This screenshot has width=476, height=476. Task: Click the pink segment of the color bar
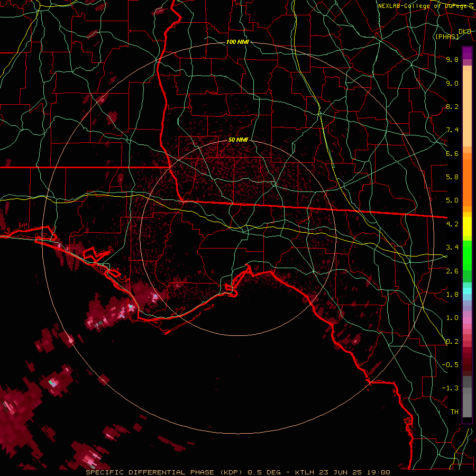467,321
